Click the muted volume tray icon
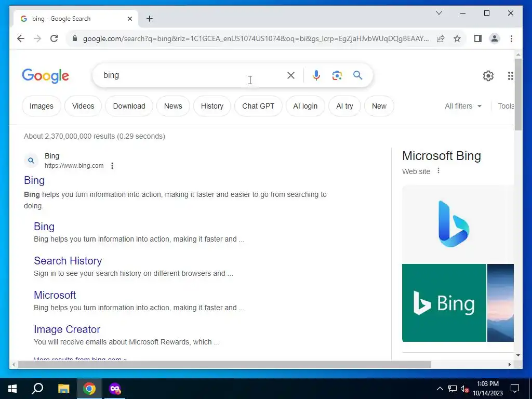The width and height of the screenshot is (532, 399). (465, 389)
